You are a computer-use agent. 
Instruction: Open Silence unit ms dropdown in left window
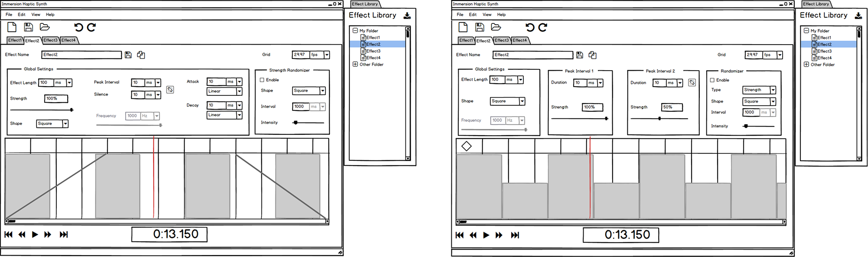[x=158, y=94]
